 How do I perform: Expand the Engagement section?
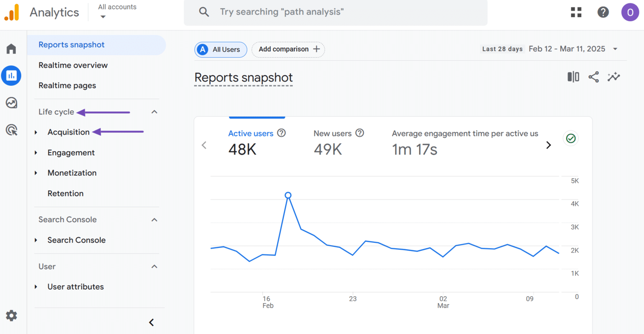(71, 153)
